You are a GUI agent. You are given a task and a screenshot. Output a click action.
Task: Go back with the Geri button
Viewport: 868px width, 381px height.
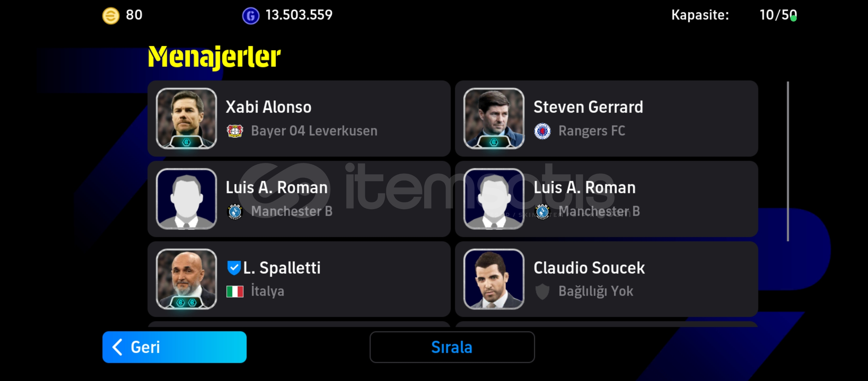click(174, 347)
